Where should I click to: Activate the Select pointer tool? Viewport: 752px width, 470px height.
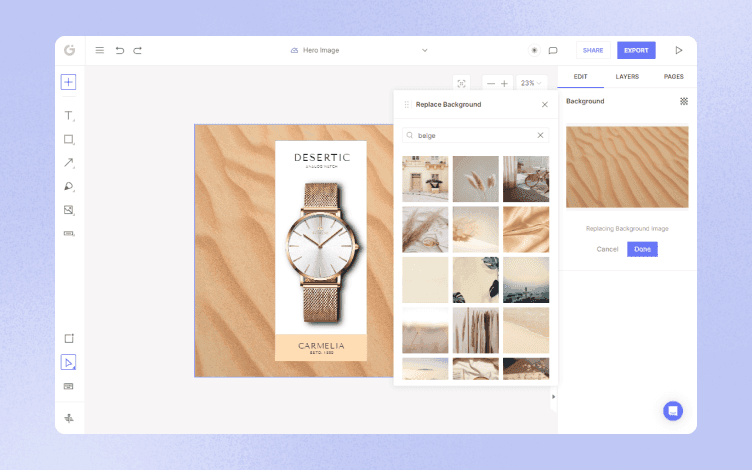click(69, 363)
